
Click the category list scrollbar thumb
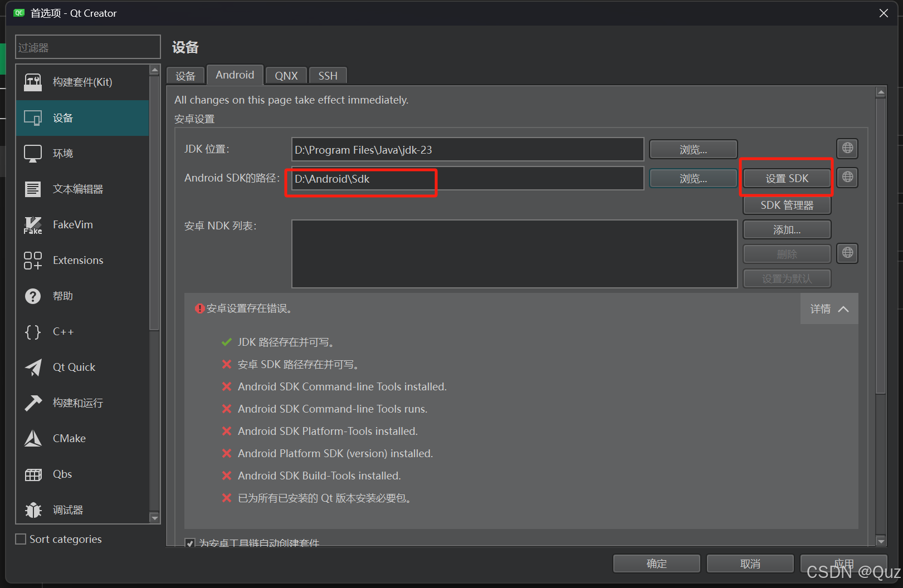point(155,203)
